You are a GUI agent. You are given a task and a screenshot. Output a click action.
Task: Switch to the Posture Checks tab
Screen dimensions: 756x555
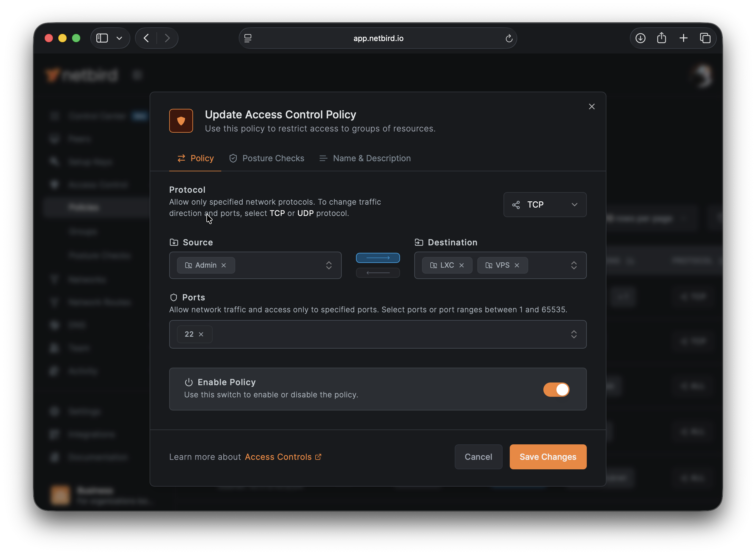267,158
